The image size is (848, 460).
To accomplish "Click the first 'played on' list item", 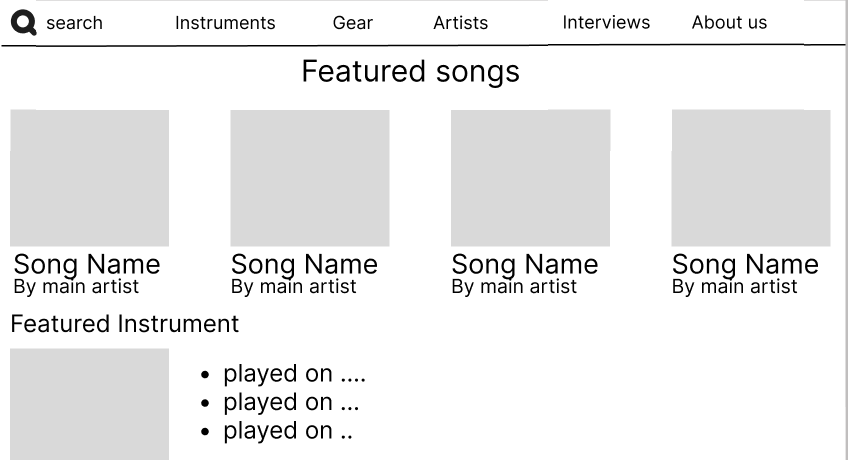I will (x=294, y=374).
